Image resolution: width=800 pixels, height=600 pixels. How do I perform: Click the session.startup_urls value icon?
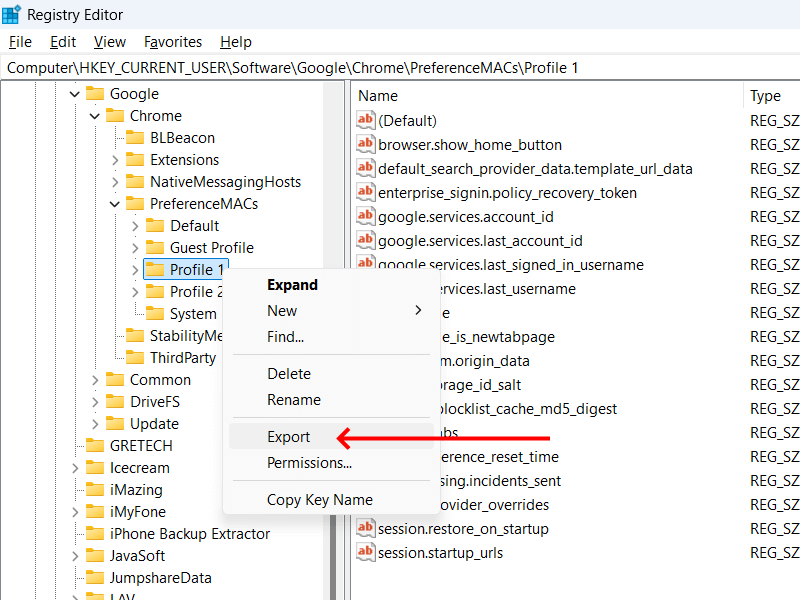[365, 552]
